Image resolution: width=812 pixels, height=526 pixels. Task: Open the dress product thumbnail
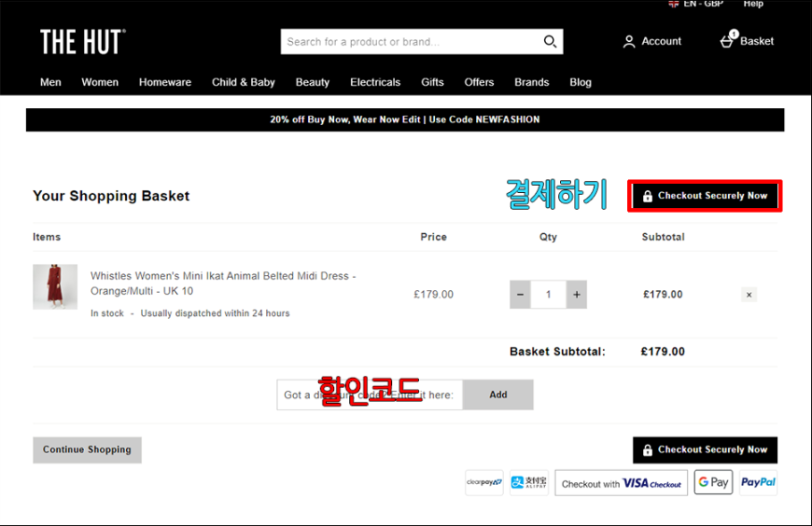55,287
